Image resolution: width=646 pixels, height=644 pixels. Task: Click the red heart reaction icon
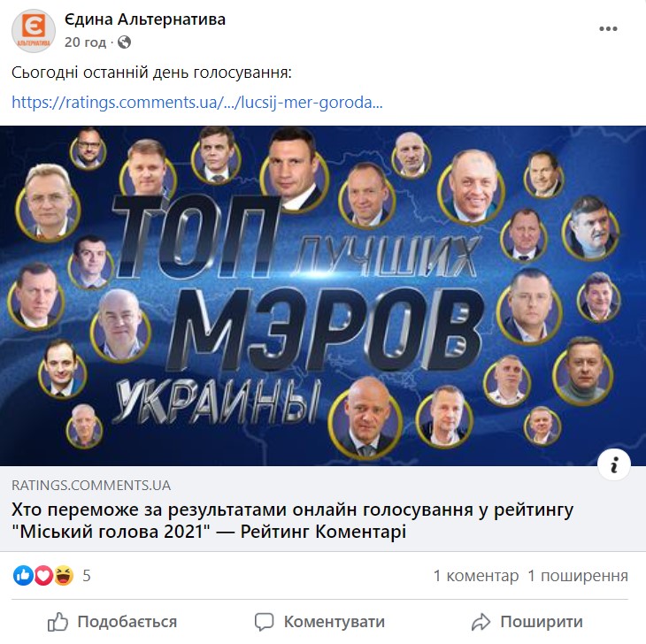(43, 575)
